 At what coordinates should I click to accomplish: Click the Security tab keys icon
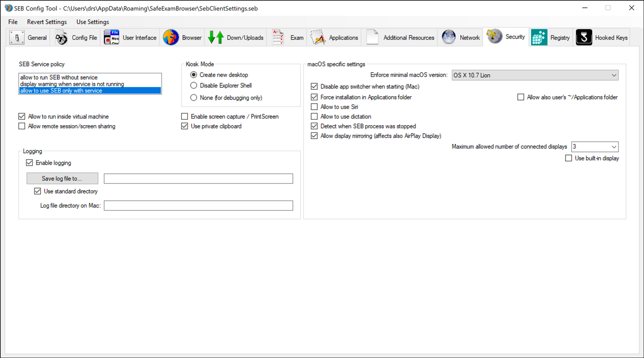pos(494,37)
